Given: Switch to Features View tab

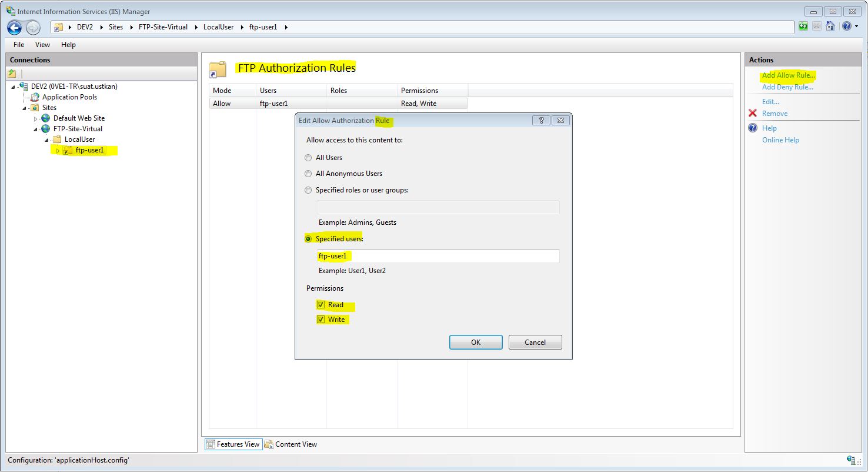Looking at the screenshot, I should coord(233,444).
